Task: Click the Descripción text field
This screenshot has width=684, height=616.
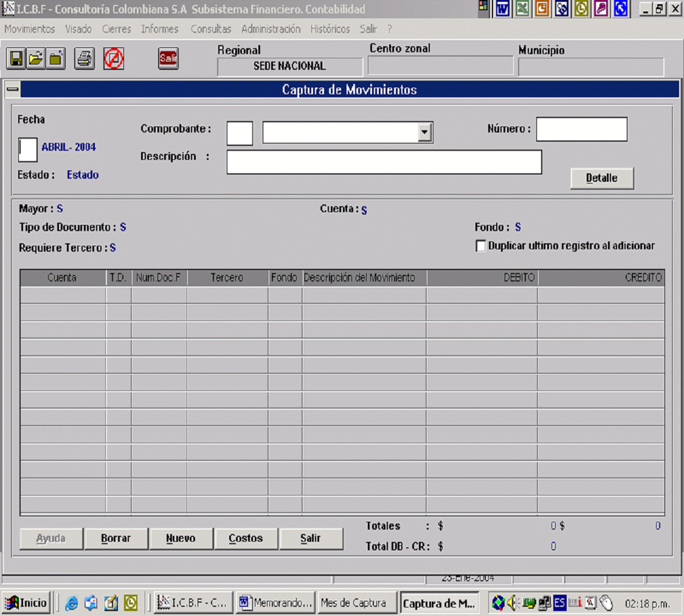Action: click(x=384, y=162)
